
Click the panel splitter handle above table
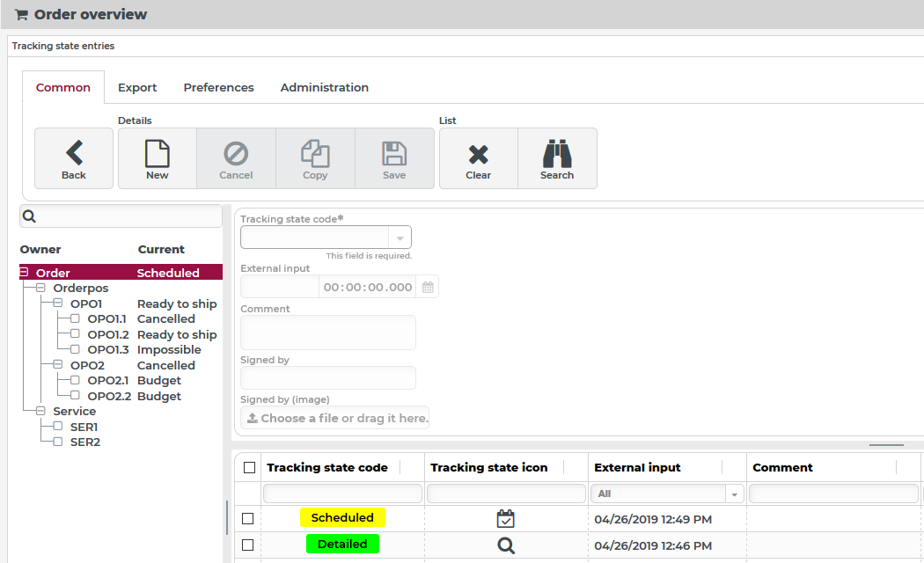pos(885,445)
